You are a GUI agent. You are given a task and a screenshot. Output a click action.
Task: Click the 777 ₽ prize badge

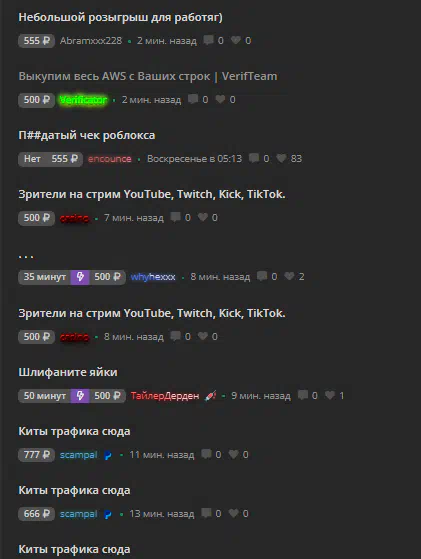pyautogui.click(x=36, y=455)
